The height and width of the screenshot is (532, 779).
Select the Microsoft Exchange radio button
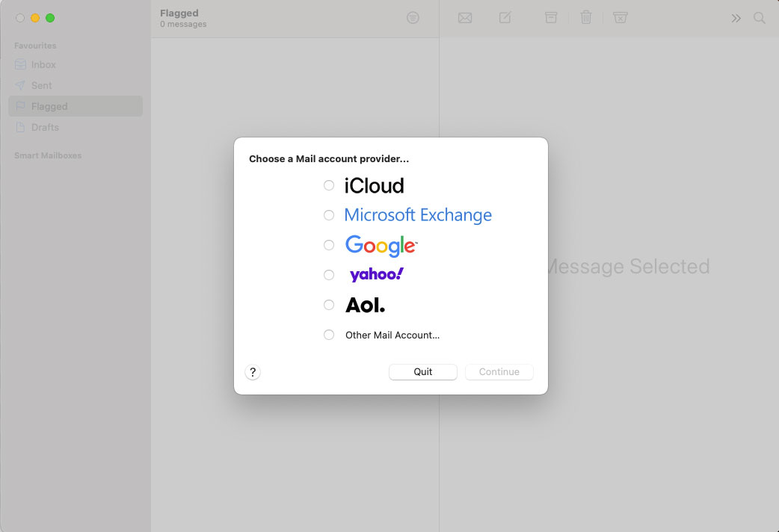click(329, 215)
